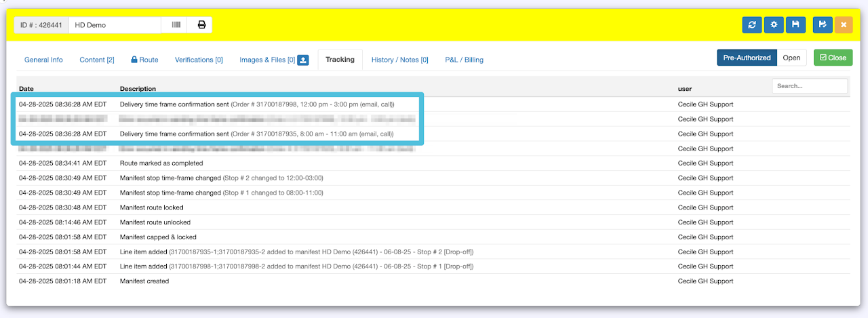868x318 pixels.
Task: Click the tracking Search field
Action: 810,86
